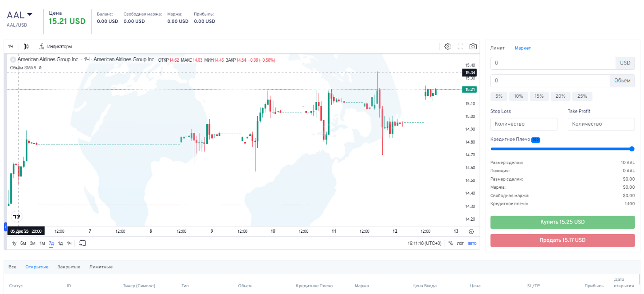This screenshot has width=644, height=294.
Task: Open the 1Ч timeframe interval dropdown
Action: [10, 46]
